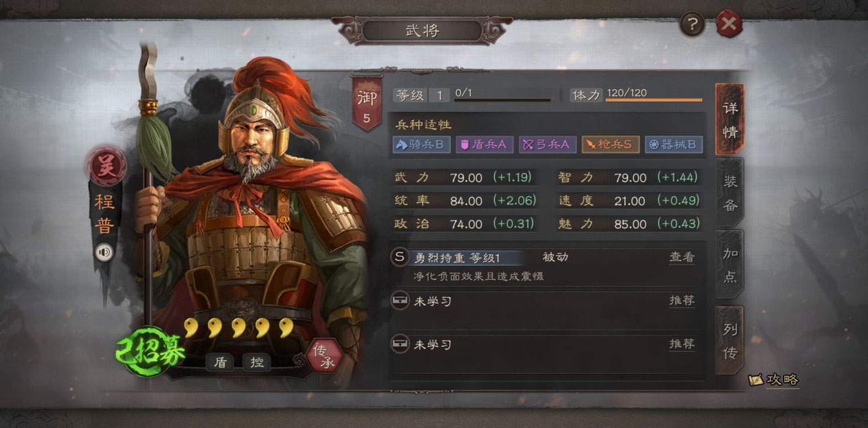Select the 盾兵A troop aptitude icon
Viewport: 868px width, 428px height.
coord(484,144)
